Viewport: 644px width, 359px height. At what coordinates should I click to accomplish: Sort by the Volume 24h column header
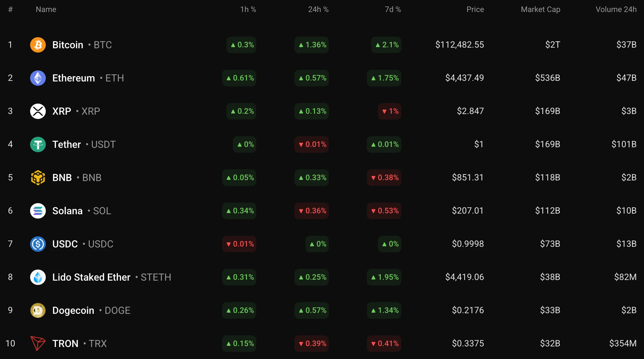point(616,10)
